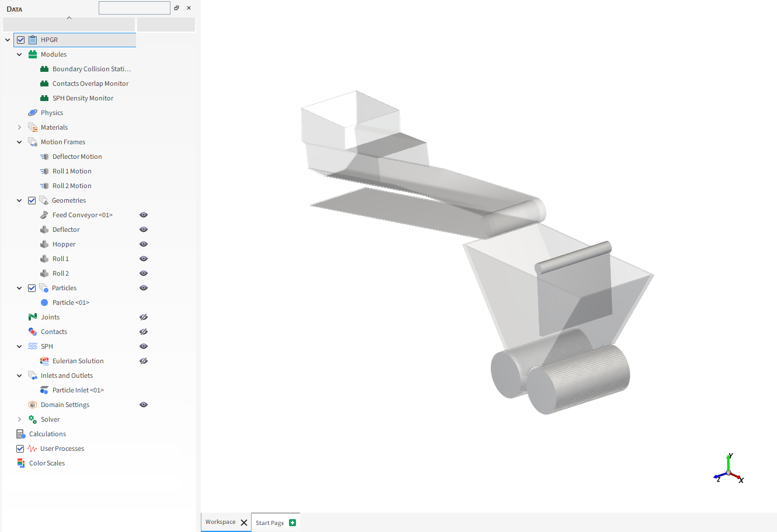The image size is (777, 532).
Task: Uncheck the HPGR project checkbox
Action: pos(21,40)
